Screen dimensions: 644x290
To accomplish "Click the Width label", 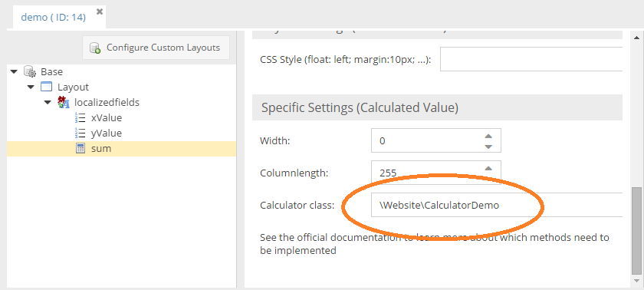I will tap(274, 141).
